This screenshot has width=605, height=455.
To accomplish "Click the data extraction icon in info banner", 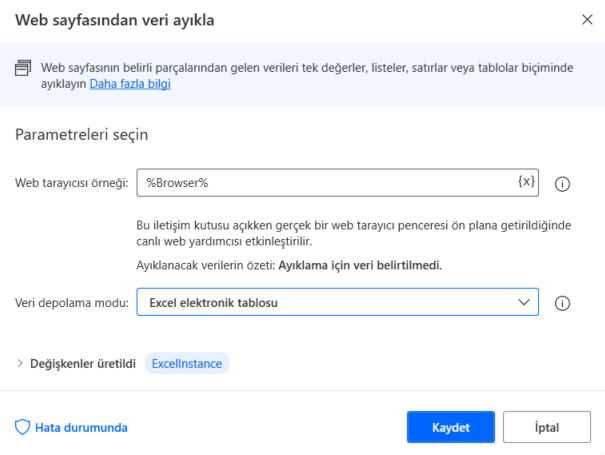I will click(x=22, y=68).
